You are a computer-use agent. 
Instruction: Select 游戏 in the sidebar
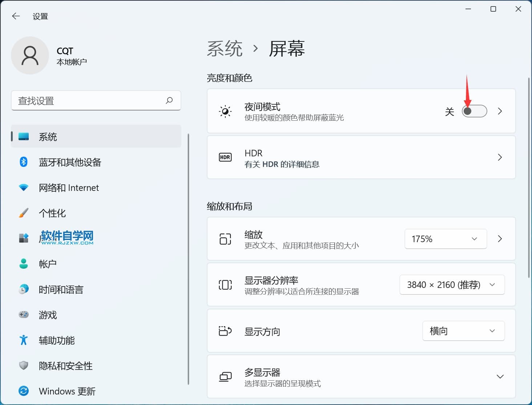pyautogui.click(x=48, y=315)
